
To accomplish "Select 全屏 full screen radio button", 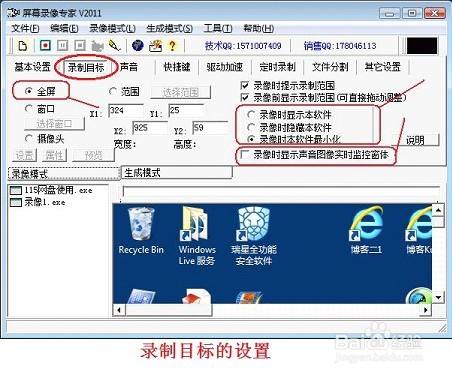I will tap(29, 91).
